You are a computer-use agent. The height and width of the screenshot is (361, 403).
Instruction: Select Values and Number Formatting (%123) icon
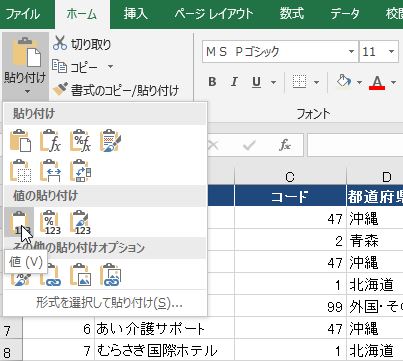point(50,222)
